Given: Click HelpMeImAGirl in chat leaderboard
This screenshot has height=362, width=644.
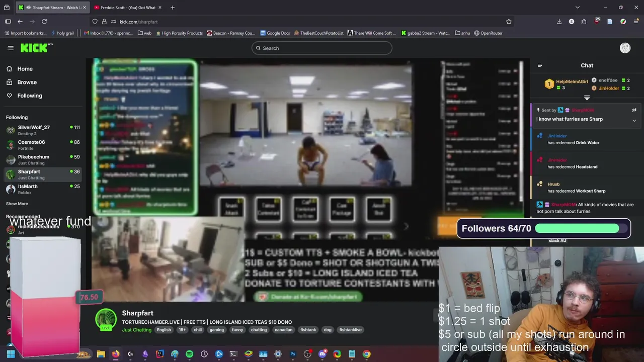Looking at the screenshot, I should coord(572,81).
